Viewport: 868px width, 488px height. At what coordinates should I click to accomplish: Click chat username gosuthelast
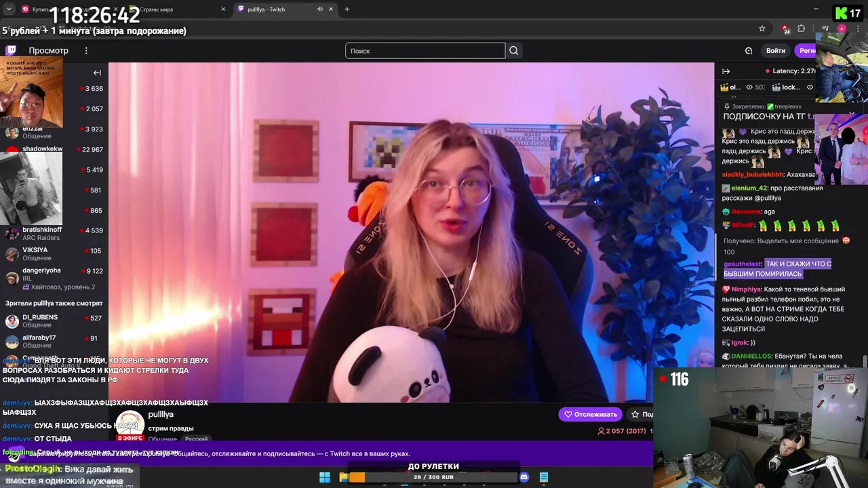coord(743,264)
